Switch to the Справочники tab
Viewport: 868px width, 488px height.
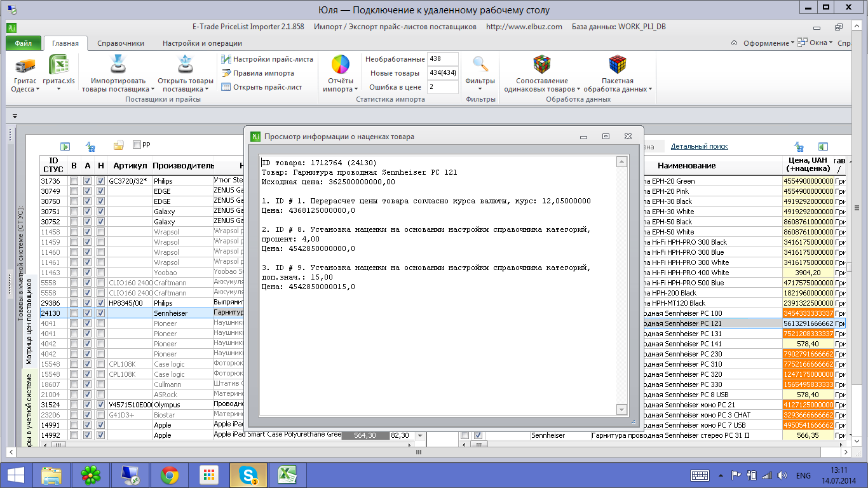click(121, 43)
